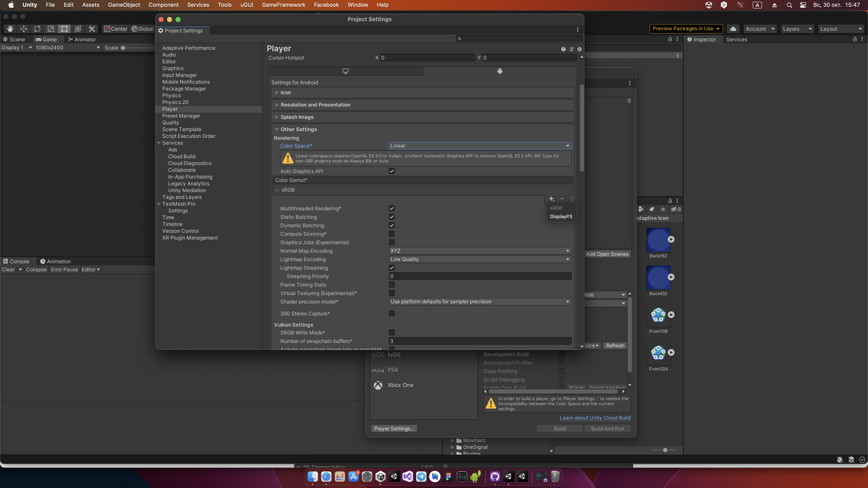Image resolution: width=868 pixels, height=488 pixels.
Task: Switch to desktop standalone settings tab
Action: (345, 71)
